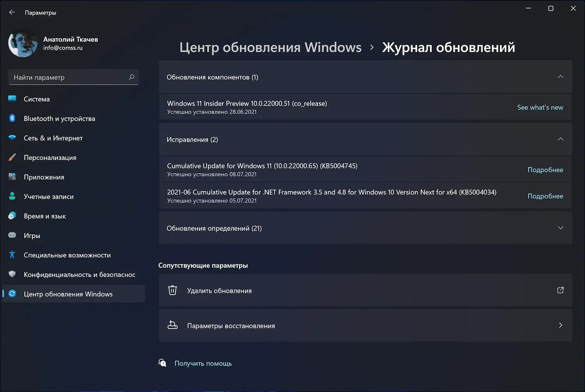This screenshot has height=392, width=585.
Task: Click the Bluetooth icon in sidebar
Action: [12, 118]
